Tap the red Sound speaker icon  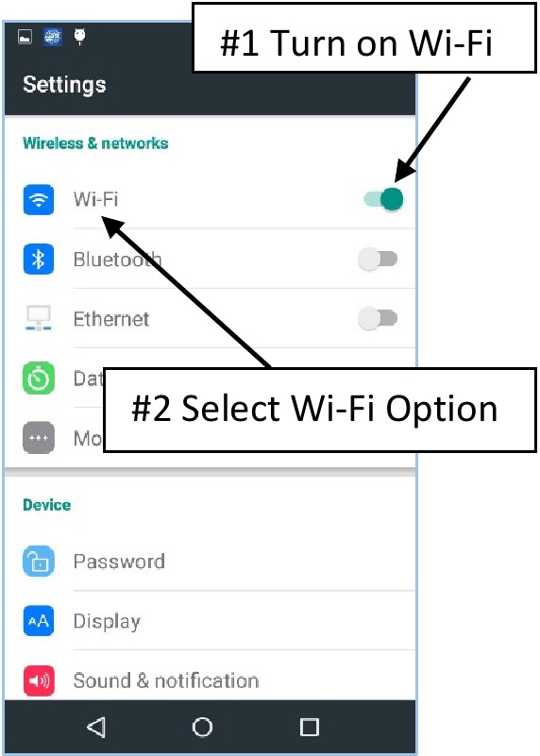[x=39, y=680]
